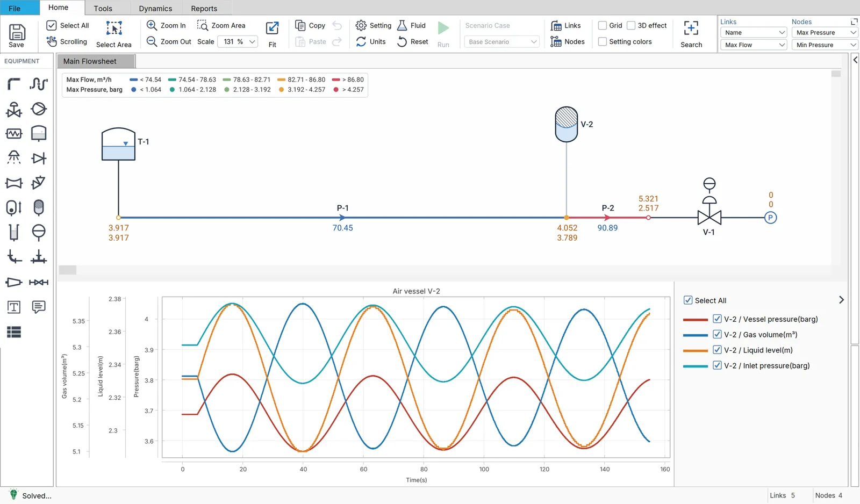
Task: Click the Search target icon
Action: tap(691, 28)
